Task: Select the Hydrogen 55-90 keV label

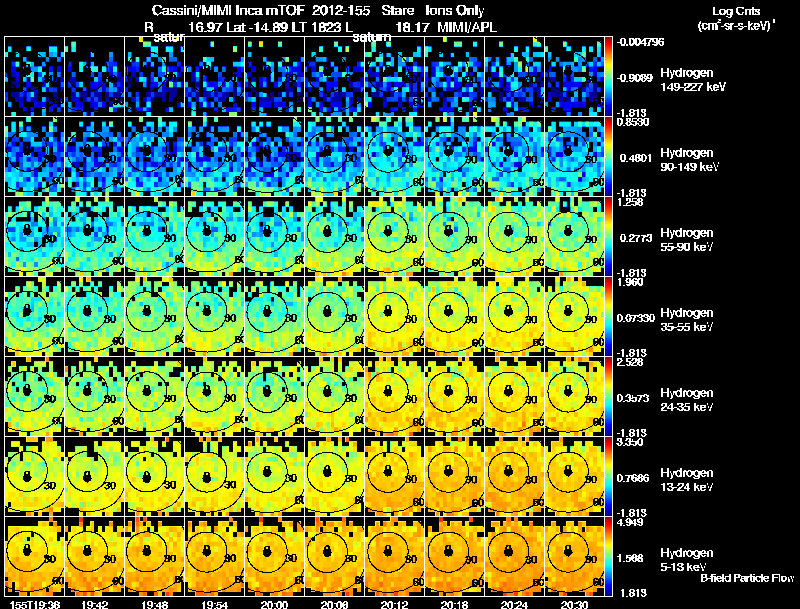Action: click(x=687, y=240)
